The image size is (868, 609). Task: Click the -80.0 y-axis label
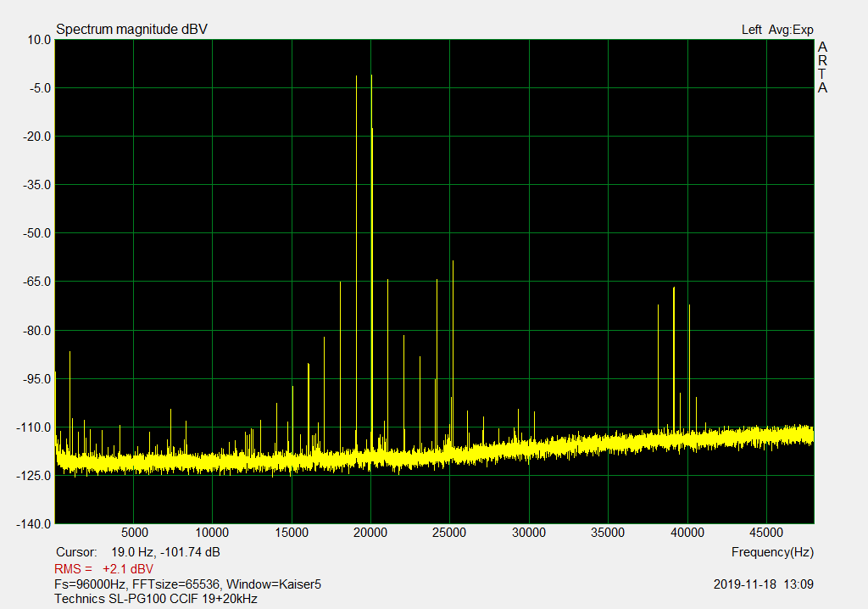37,331
